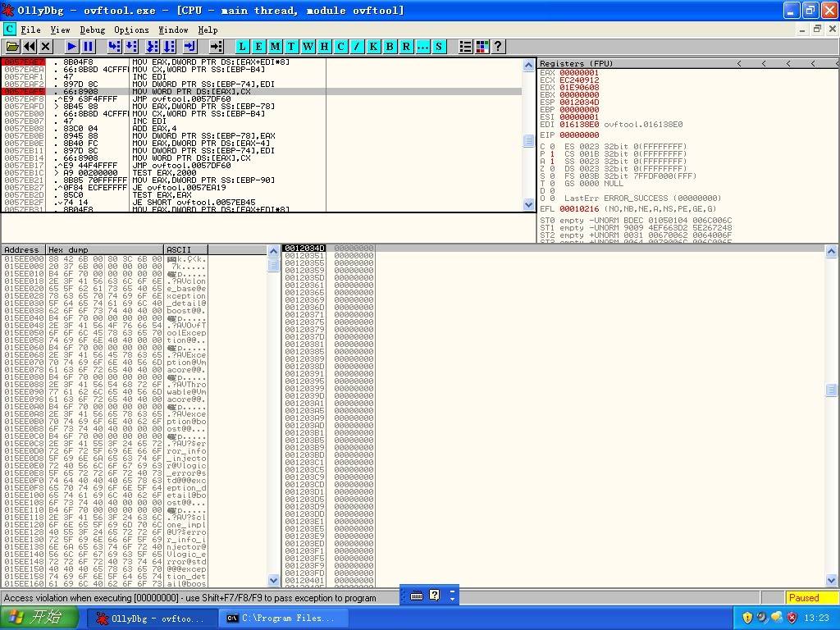Click the Step into toolbar icon

[114, 47]
